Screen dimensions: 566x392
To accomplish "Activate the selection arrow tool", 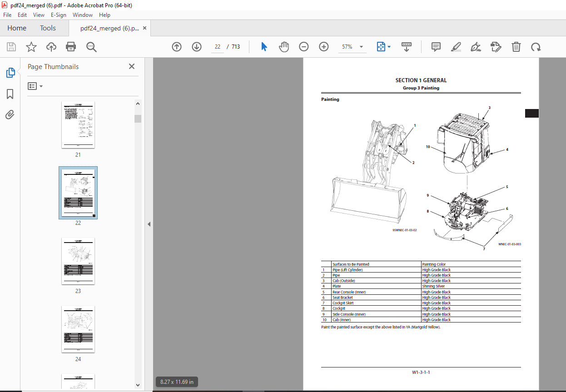I will (264, 47).
